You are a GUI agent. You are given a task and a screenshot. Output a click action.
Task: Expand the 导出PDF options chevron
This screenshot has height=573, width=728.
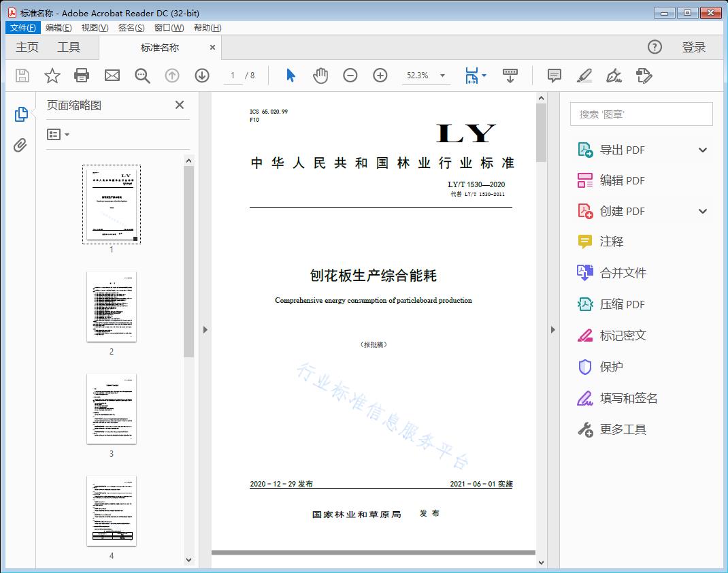(x=702, y=149)
